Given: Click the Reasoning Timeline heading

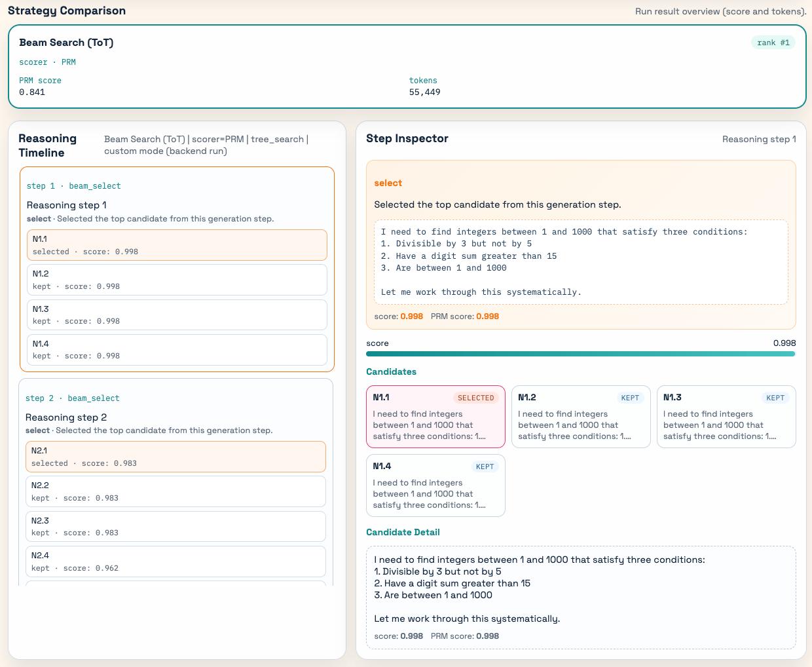Looking at the screenshot, I should click(x=47, y=145).
